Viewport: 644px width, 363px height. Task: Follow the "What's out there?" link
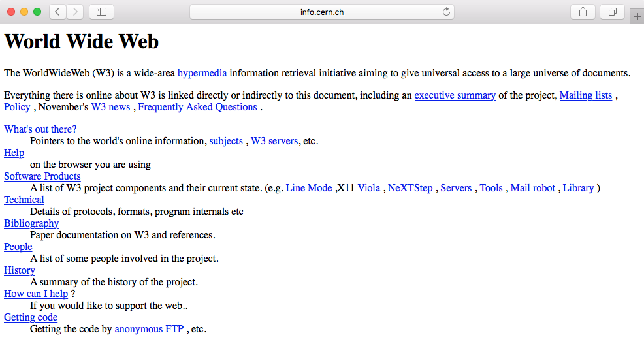click(x=40, y=129)
